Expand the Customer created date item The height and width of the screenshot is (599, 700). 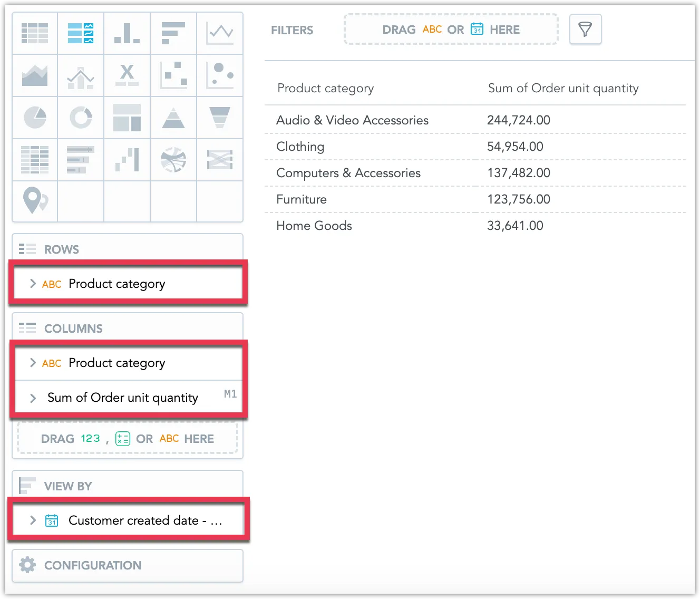(x=32, y=520)
